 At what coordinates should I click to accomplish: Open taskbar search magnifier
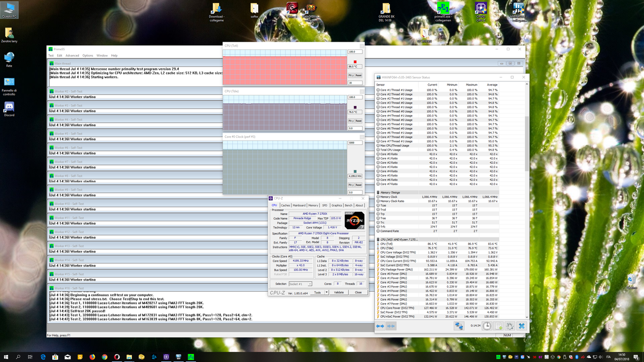[x=18, y=356]
